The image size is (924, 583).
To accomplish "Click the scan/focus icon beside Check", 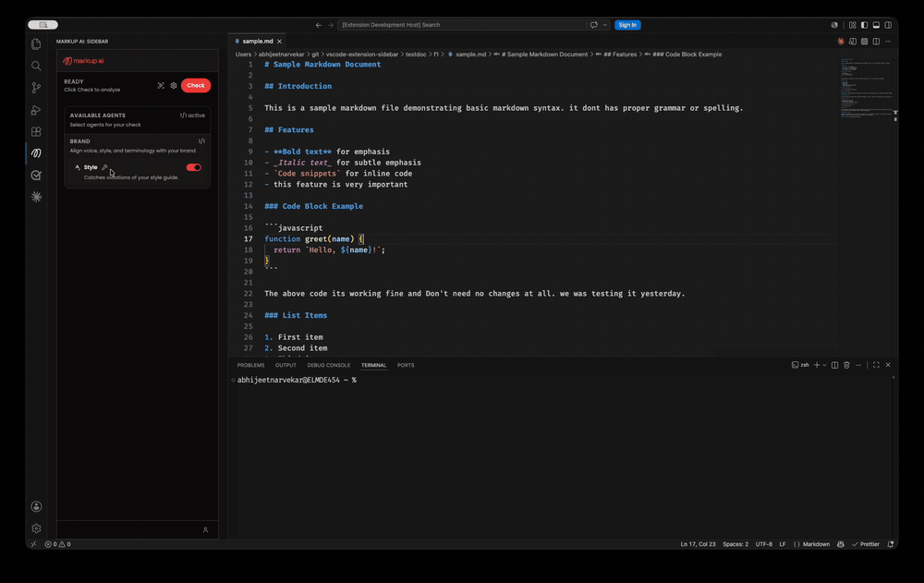I will [161, 86].
